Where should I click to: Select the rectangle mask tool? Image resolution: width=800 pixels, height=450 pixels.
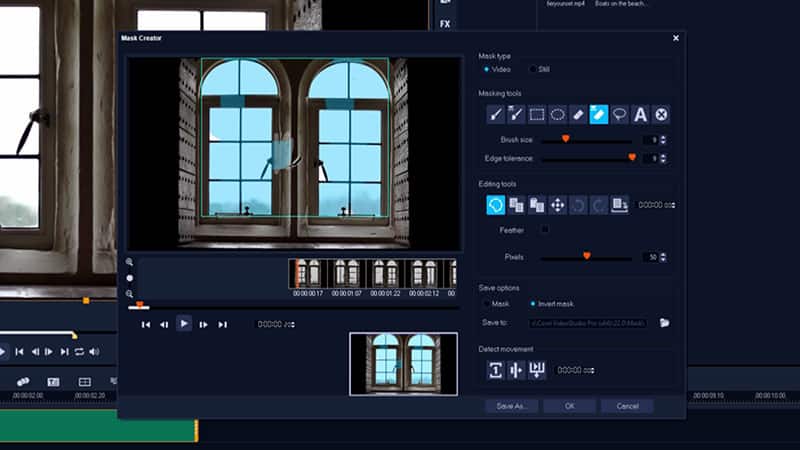tap(537, 115)
